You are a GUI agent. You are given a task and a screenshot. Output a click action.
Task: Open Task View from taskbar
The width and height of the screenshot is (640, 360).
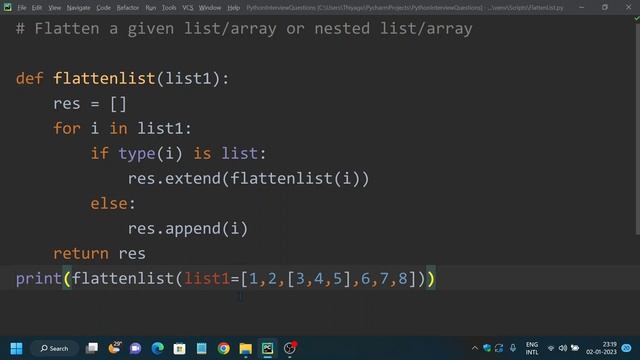tap(92, 348)
